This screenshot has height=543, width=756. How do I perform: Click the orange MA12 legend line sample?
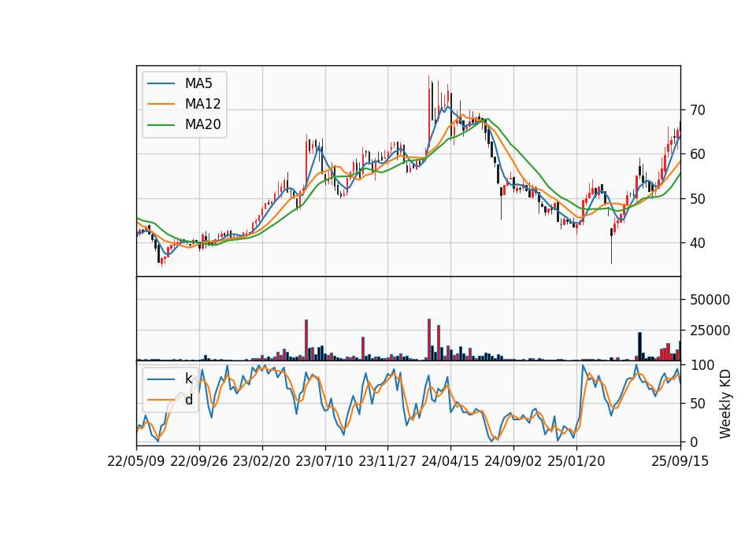pos(161,104)
